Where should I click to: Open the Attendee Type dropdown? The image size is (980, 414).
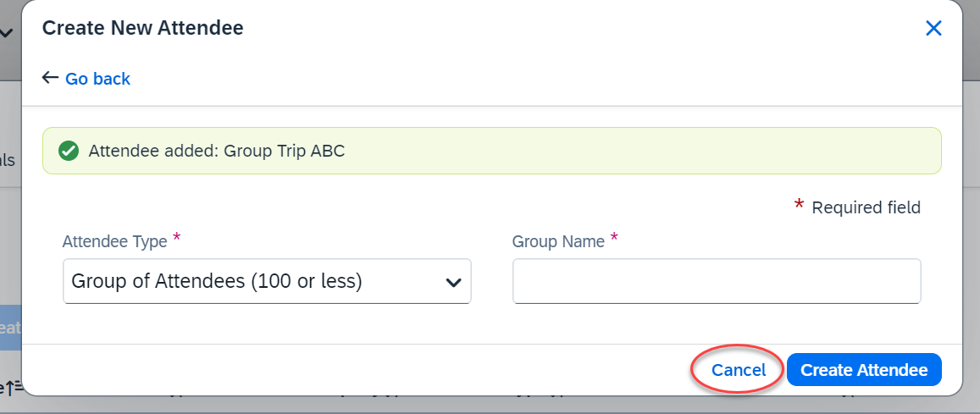click(x=267, y=282)
